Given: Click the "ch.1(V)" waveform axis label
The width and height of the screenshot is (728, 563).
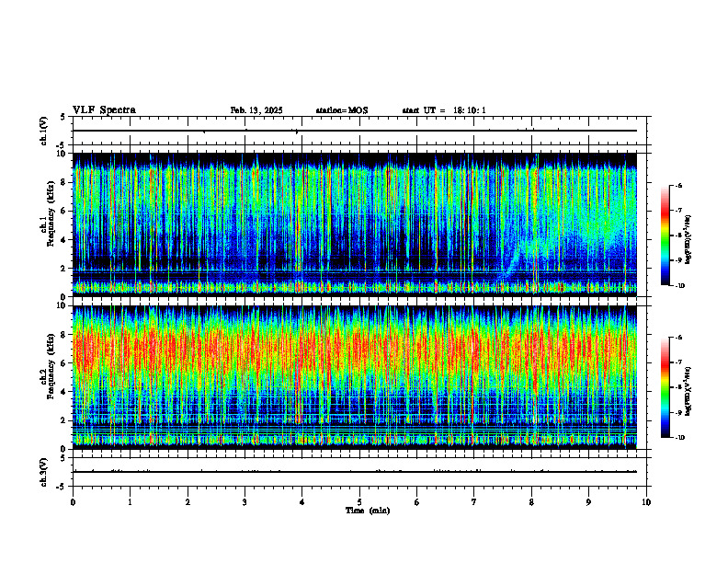Looking at the screenshot, I should pos(43,131).
